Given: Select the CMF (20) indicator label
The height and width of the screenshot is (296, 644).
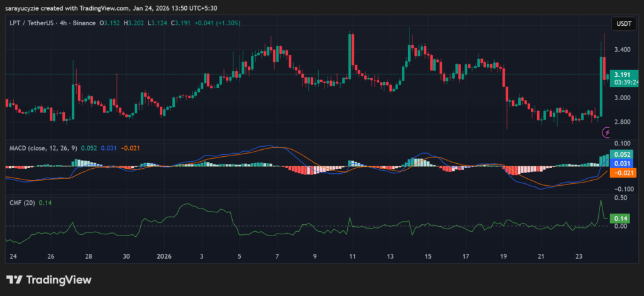Looking at the screenshot, I should (21, 203).
